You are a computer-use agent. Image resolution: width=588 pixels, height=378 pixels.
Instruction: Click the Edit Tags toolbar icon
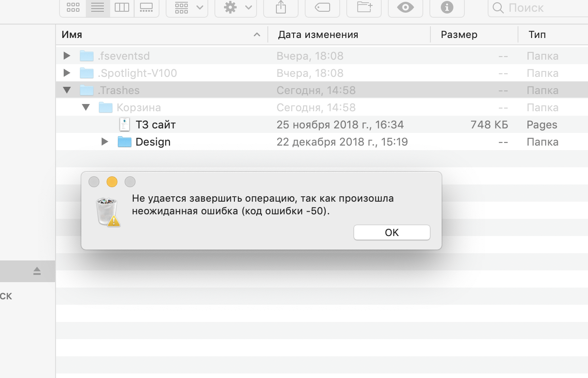point(322,8)
